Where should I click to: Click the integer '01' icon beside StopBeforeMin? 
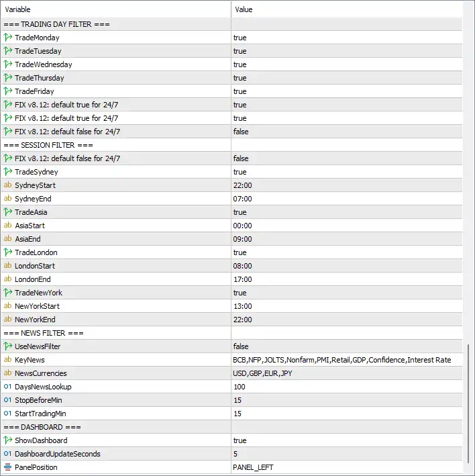(x=7, y=400)
